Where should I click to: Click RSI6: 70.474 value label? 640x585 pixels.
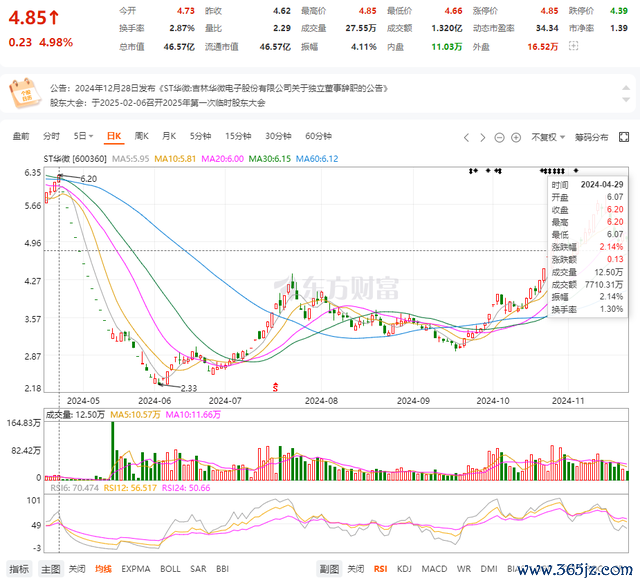pyautogui.click(x=75, y=488)
